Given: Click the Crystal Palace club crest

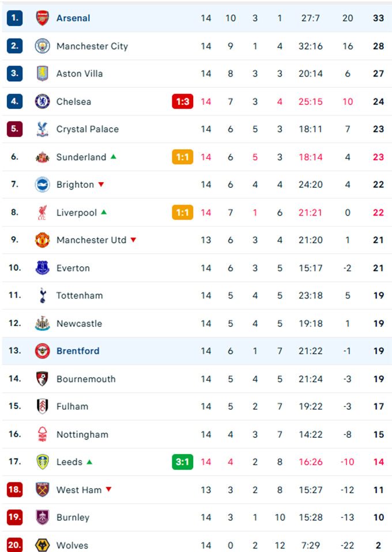Looking at the screenshot, I should (x=42, y=129).
